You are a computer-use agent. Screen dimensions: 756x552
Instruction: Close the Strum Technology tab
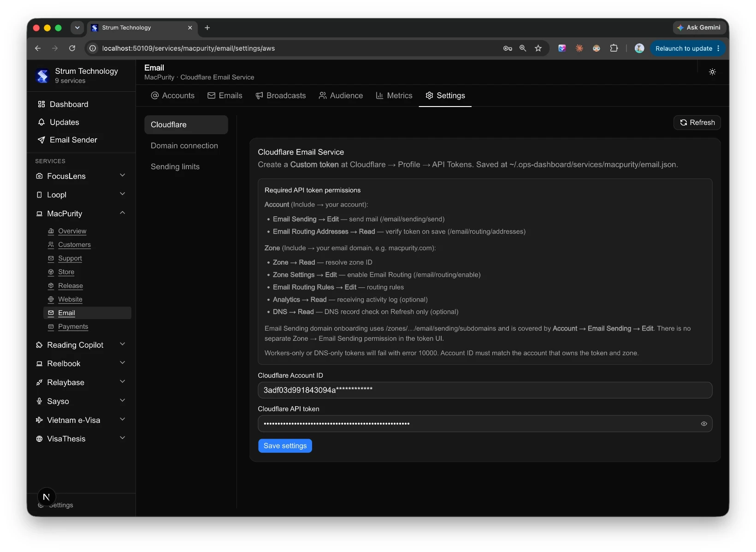(190, 28)
